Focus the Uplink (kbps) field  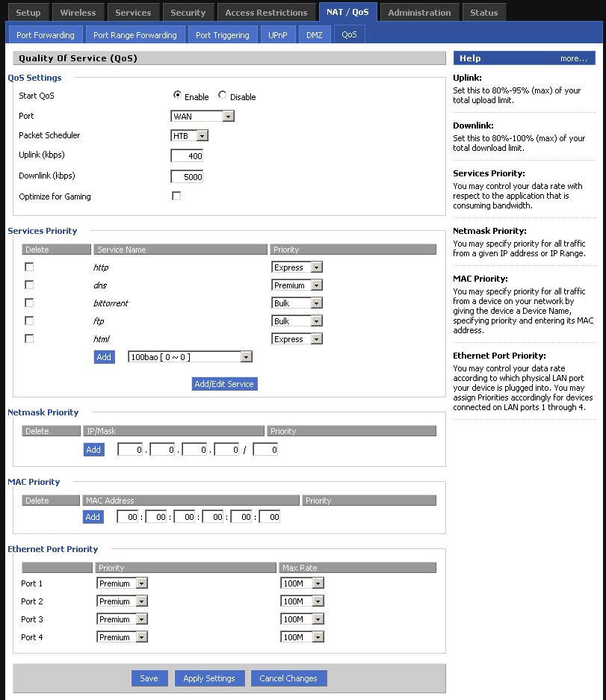tap(187, 156)
